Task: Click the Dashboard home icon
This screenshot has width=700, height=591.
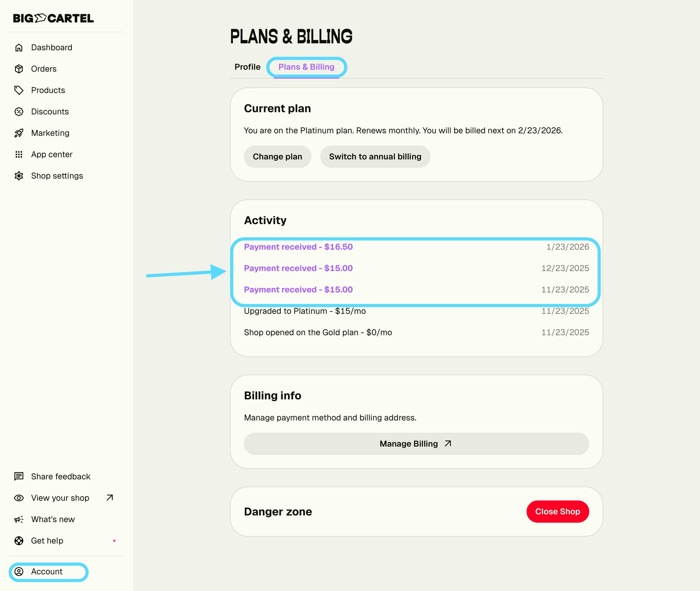Action: [19, 47]
